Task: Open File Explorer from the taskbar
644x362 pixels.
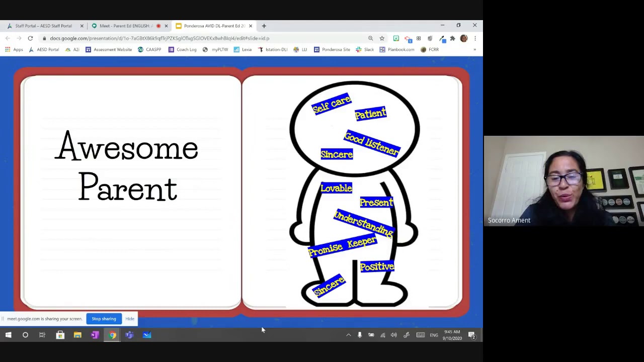Action: pyautogui.click(x=77, y=335)
